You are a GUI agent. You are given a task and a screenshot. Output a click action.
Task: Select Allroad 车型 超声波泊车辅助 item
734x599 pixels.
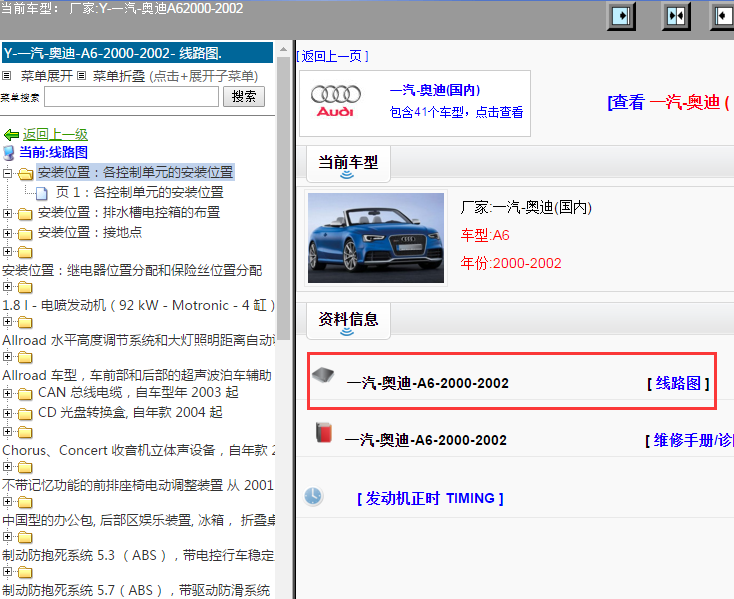[x=137, y=375]
